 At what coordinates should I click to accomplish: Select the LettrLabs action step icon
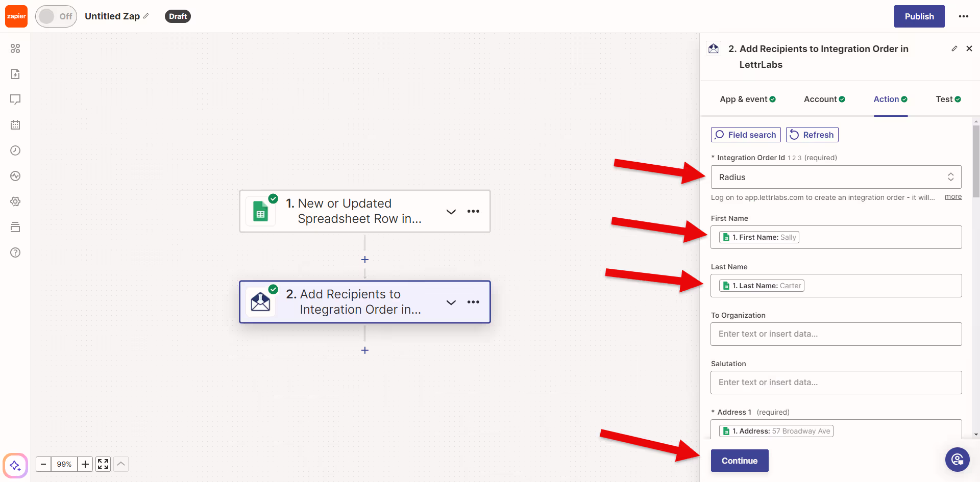(261, 302)
